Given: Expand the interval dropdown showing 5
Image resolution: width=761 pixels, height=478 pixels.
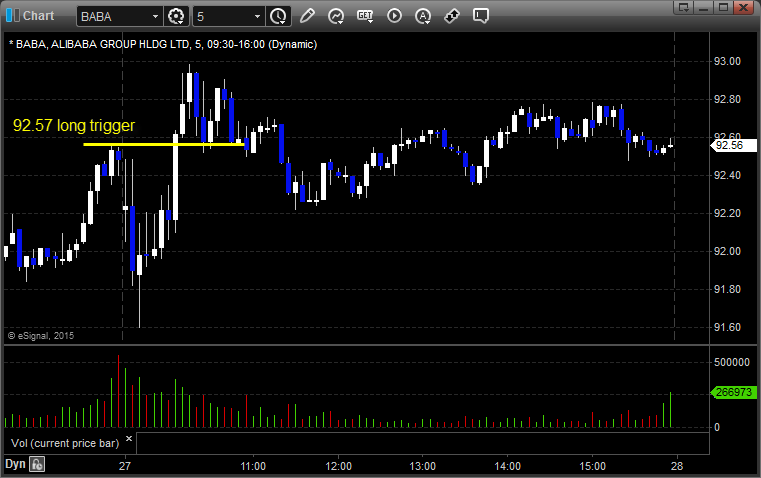Looking at the screenshot, I should 258,16.
